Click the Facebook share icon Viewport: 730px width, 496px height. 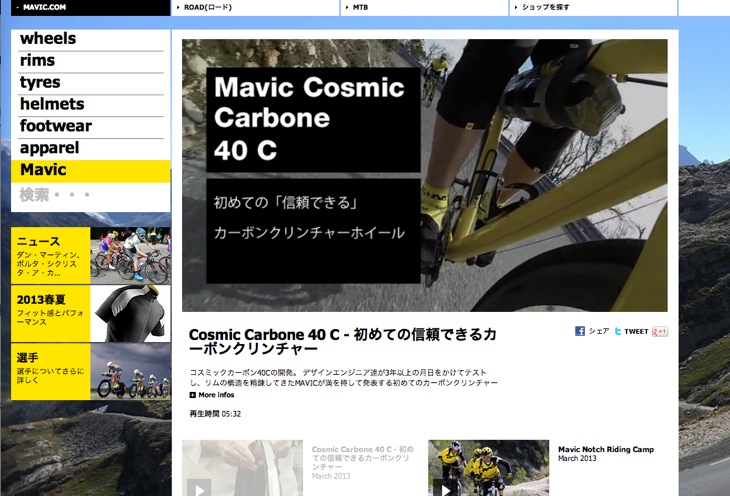click(580, 331)
